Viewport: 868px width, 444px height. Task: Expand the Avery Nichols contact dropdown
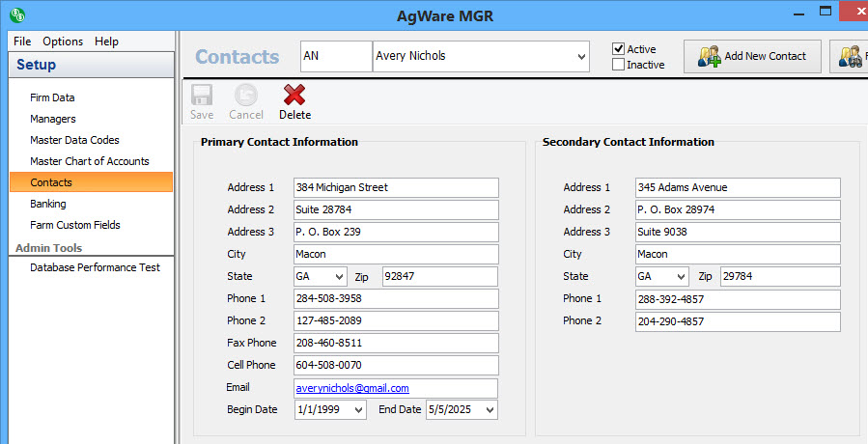(581, 57)
